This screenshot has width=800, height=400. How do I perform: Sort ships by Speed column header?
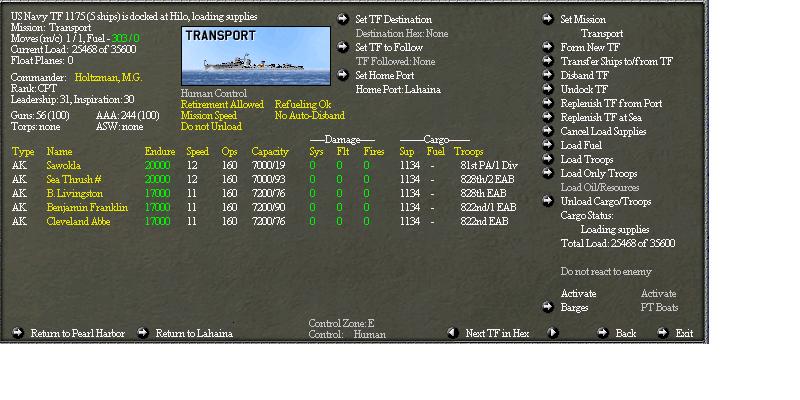click(197, 152)
